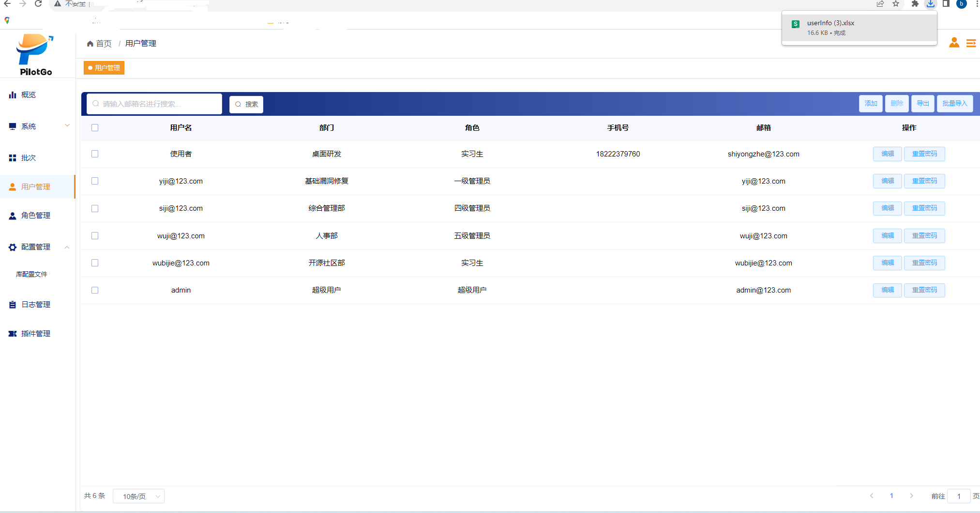Open browser extensions puzzle icon
980x513 pixels.
click(914, 4)
